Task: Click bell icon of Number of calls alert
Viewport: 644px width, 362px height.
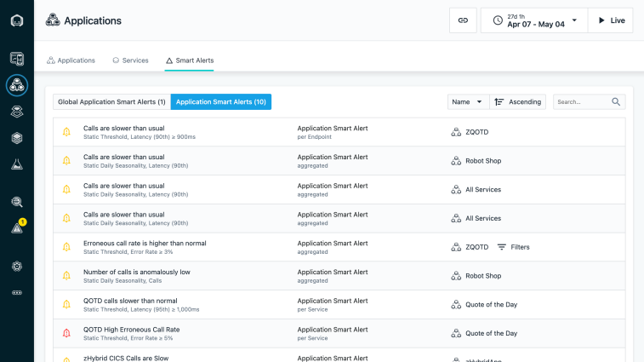Action: (x=66, y=276)
